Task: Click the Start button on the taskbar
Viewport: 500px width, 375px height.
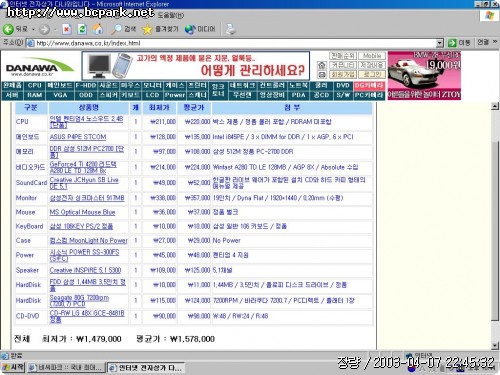Action: pos(13,367)
